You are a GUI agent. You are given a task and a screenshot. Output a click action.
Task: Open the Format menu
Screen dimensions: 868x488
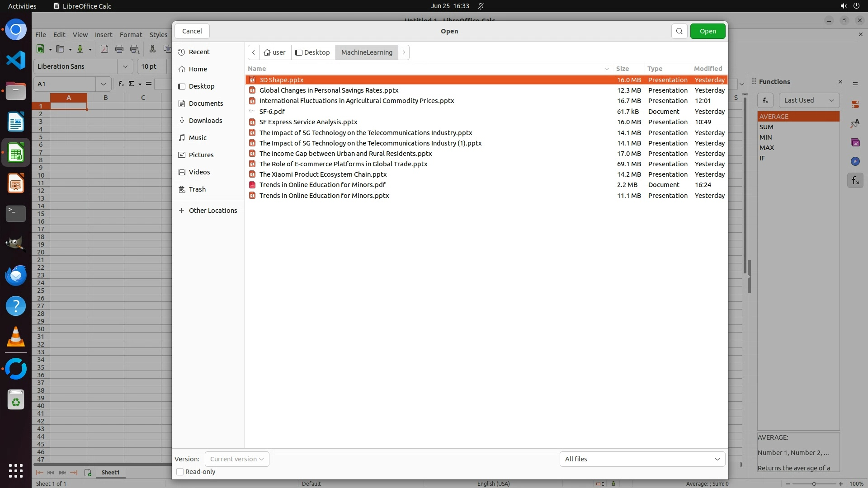[x=131, y=35]
